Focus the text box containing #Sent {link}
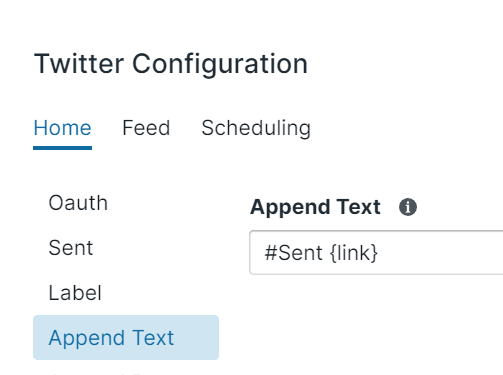The height and width of the screenshot is (375, 503). point(376,252)
